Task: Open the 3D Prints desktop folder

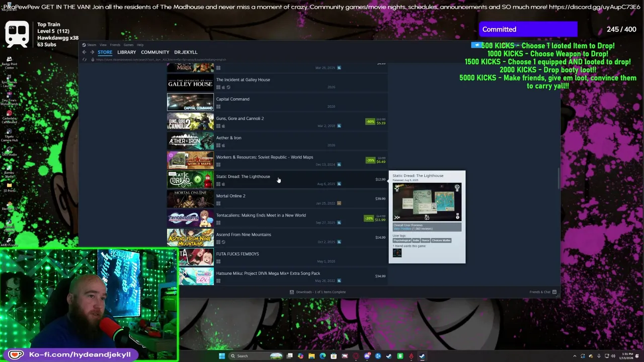Action: click(x=9, y=188)
